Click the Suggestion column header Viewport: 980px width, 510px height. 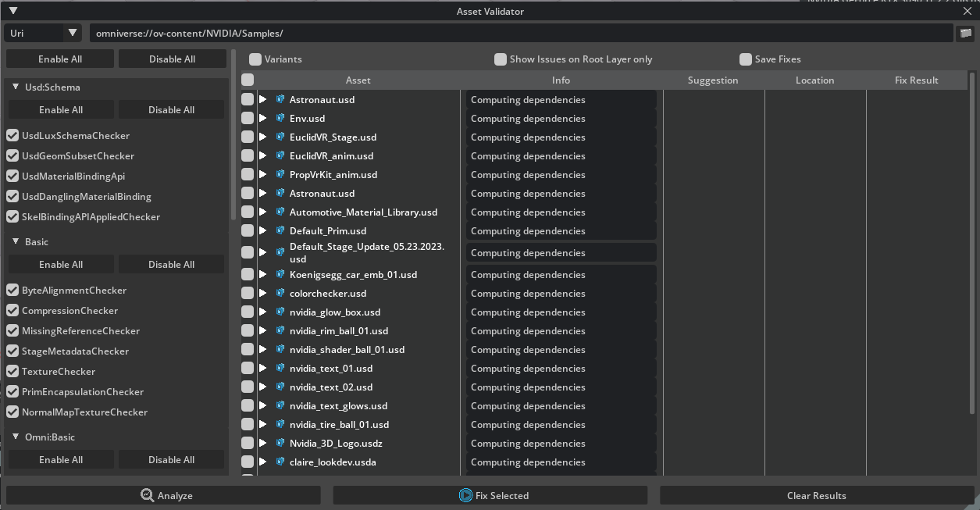pyautogui.click(x=712, y=80)
